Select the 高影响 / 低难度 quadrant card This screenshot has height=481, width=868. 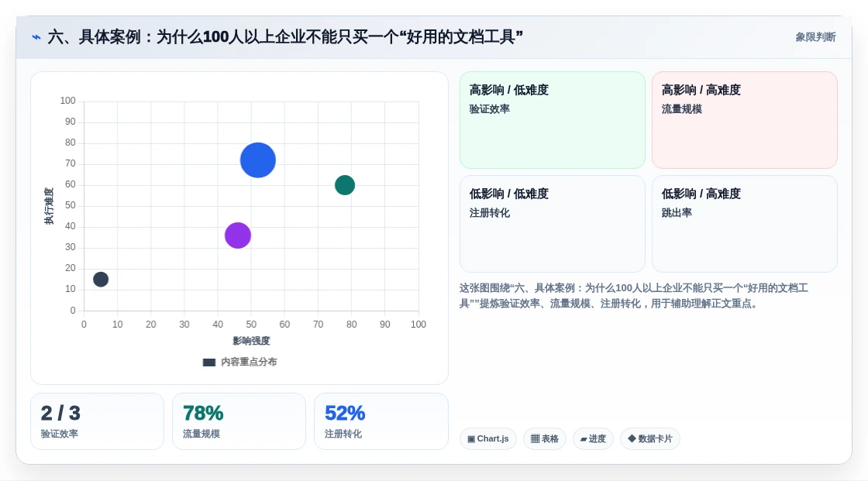(x=553, y=120)
